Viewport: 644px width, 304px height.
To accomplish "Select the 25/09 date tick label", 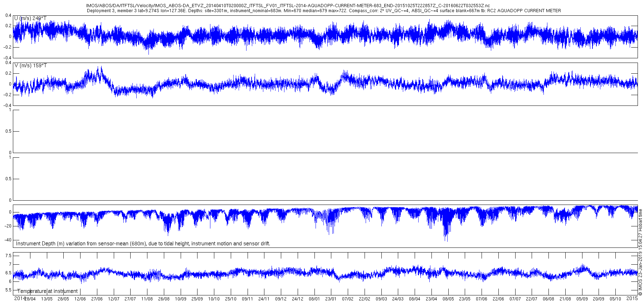I will (197, 299).
